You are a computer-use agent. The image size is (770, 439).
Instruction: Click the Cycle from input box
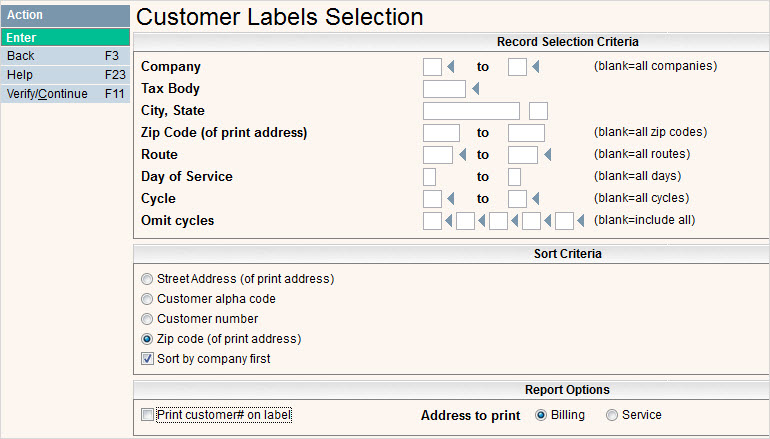click(432, 199)
